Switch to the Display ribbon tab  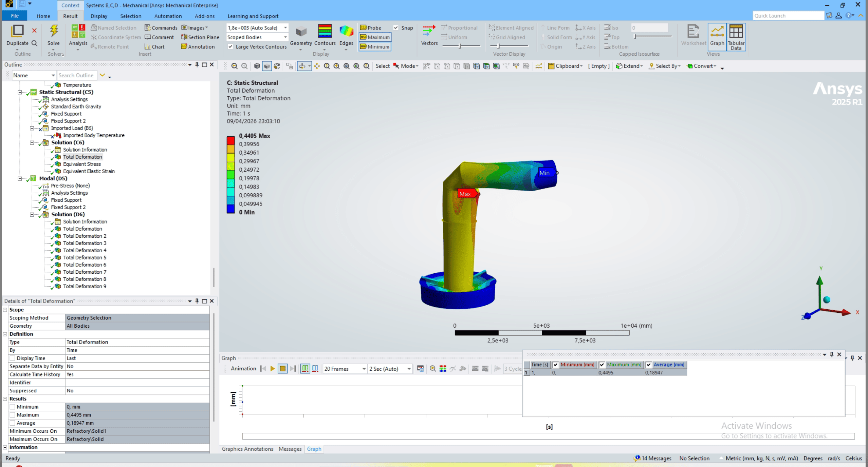[99, 16]
